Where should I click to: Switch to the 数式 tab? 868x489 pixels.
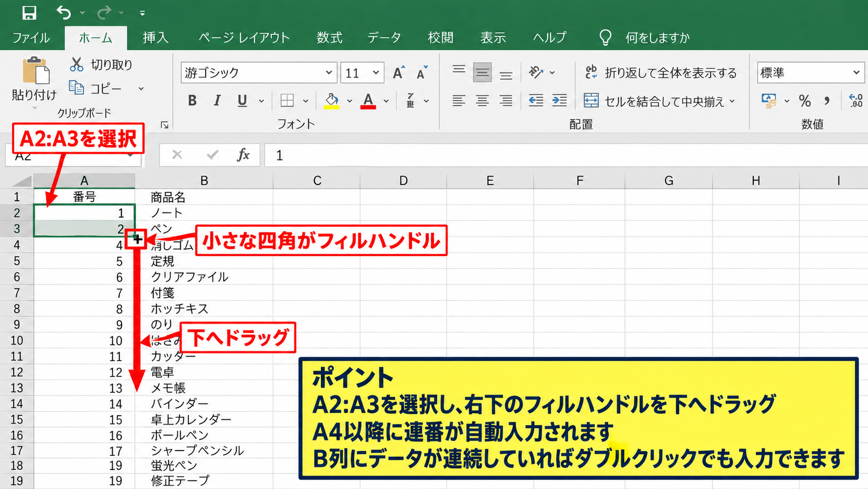click(x=330, y=37)
